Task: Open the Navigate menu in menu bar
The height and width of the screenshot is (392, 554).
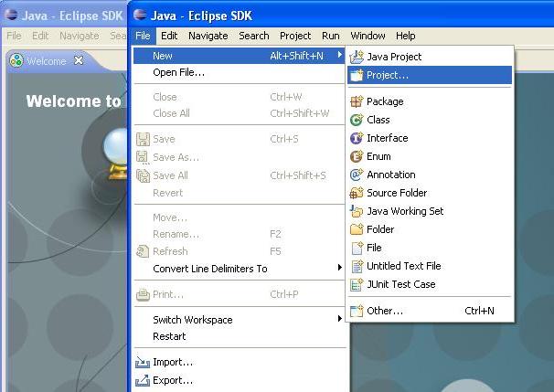Action: tap(208, 36)
